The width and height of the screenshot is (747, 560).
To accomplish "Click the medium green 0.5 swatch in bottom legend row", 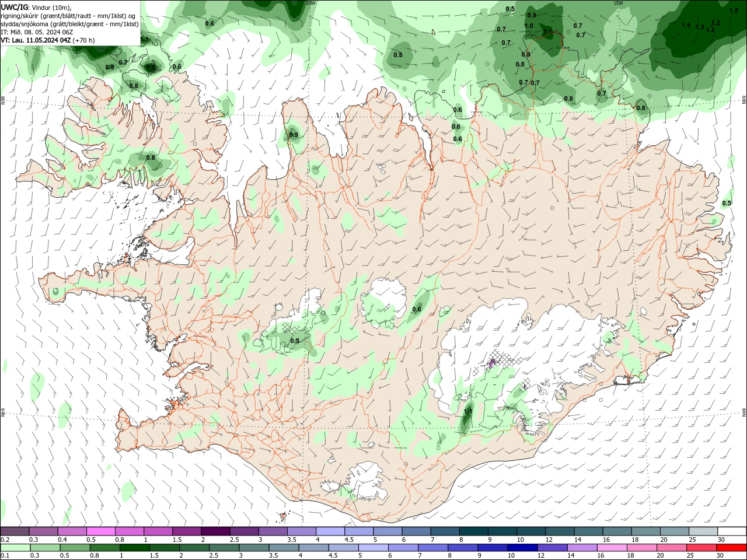I will [75, 548].
